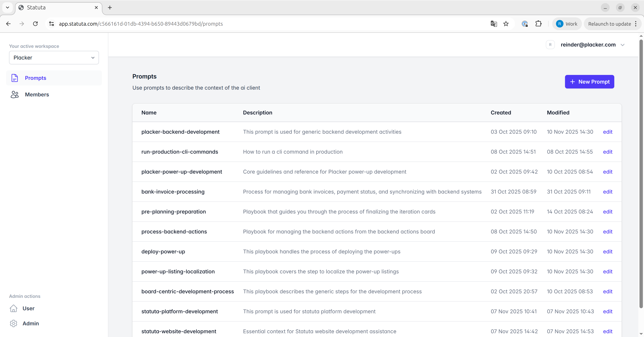Open the tab search chevron

7,7
